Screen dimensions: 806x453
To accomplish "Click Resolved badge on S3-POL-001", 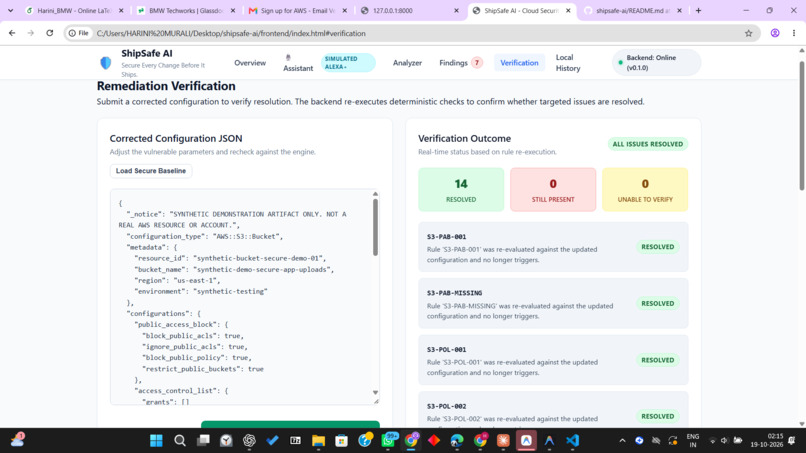I will [657, 360].
